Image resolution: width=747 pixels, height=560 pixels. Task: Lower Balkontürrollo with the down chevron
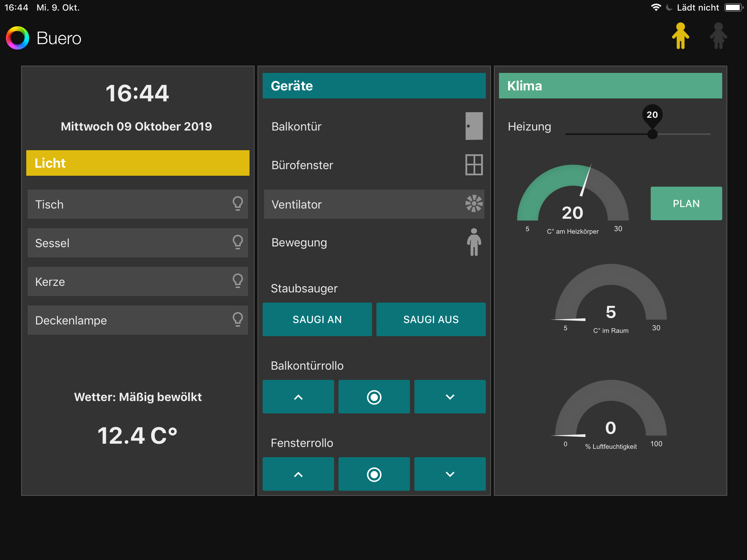(450, 397)
